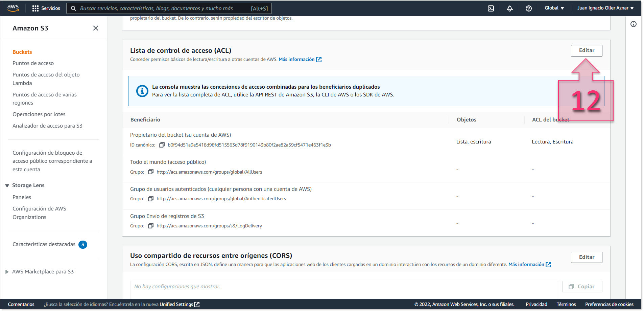The image size is (644, 312).
Task: Open the Servicios grid icon
Action: (35, 8)
